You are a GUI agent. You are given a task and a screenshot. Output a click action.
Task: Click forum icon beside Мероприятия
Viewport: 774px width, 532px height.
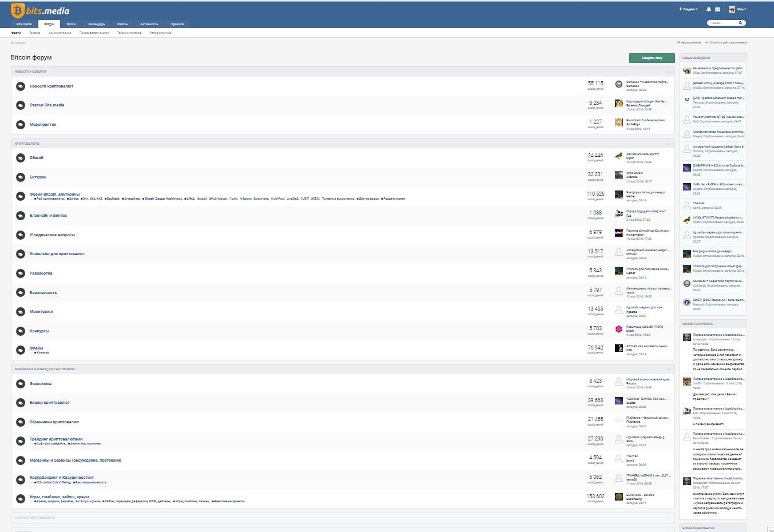pyautogui.click(x=21, y=125)
